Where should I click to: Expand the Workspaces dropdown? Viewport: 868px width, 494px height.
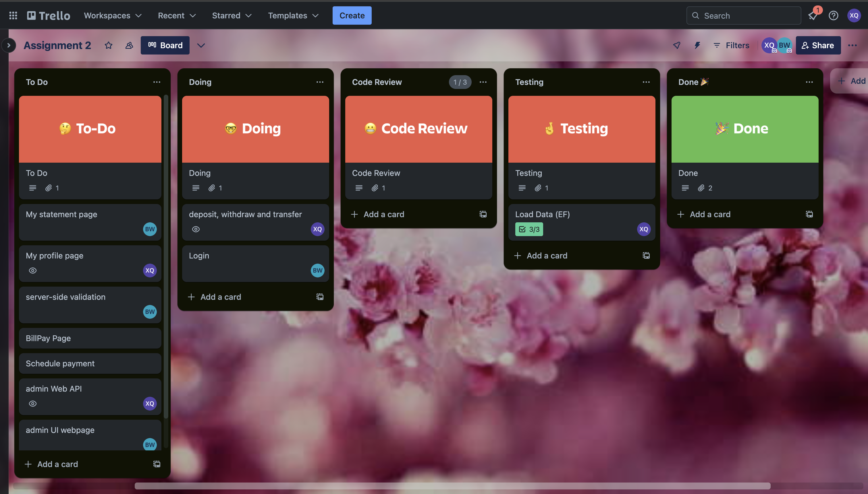[112, 15]
